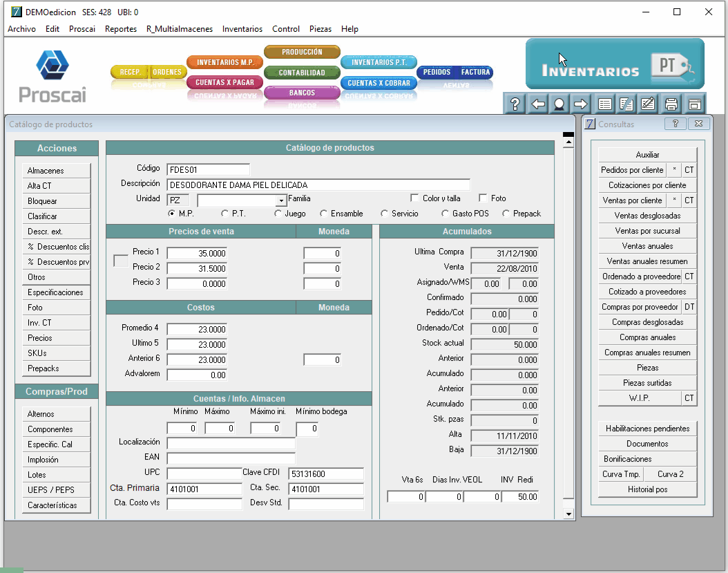The height and width of the screenshot is (573, 728).
Task: Click the Precio 1 value field
Action: tap(197, 253)
